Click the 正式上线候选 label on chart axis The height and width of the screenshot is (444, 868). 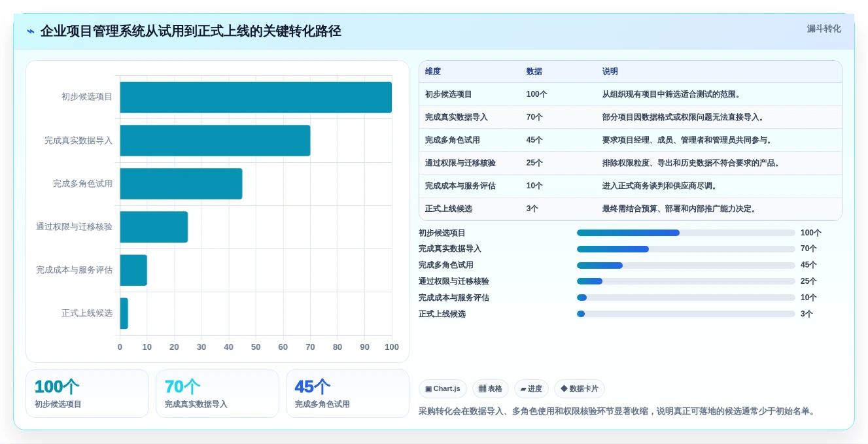point(87,313)
